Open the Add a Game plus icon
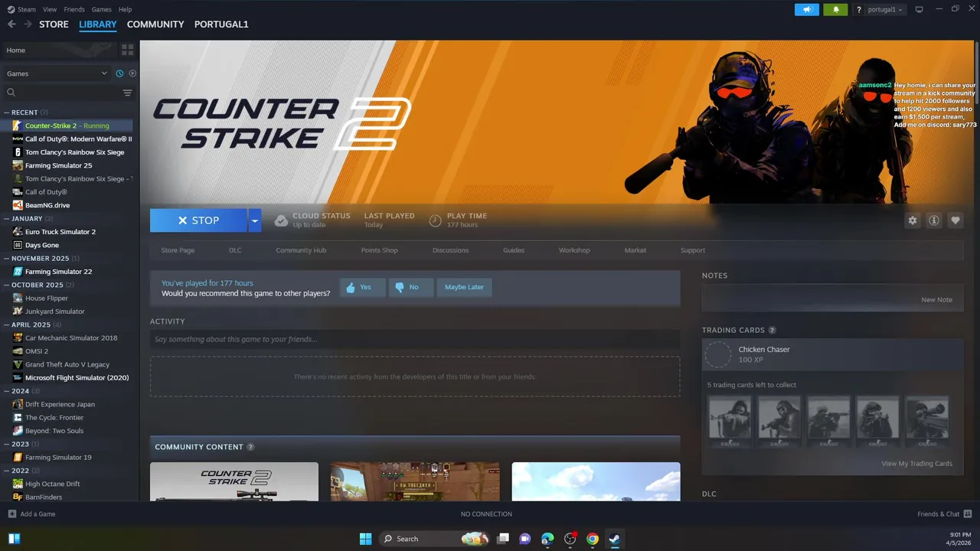This screenshot has width=980, height=551. (11, 514)
